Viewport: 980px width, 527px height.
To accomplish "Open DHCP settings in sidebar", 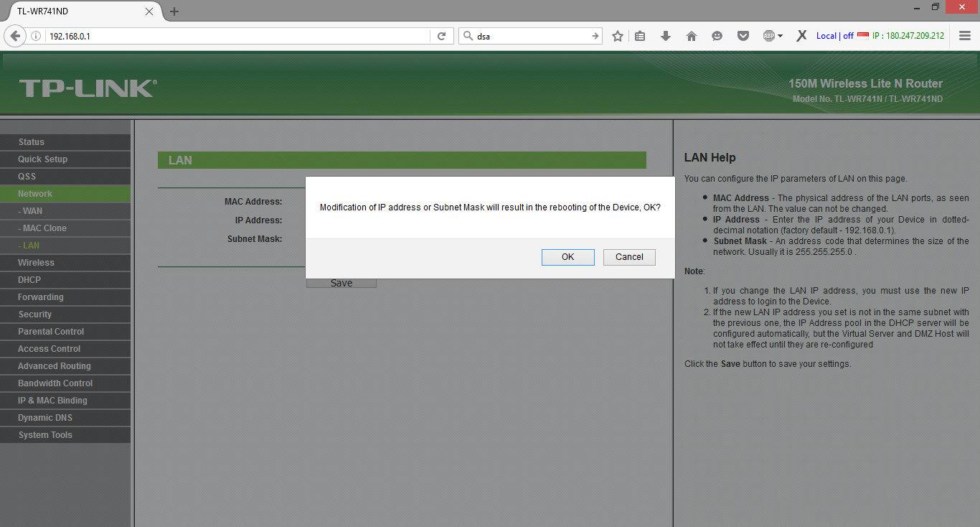I will point(65,280).
